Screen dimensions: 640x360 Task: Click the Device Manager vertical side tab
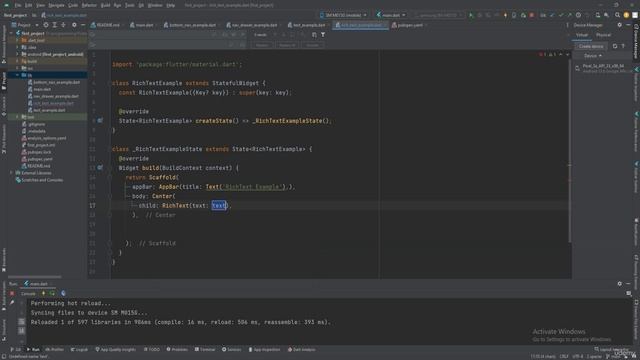(636, 41)
